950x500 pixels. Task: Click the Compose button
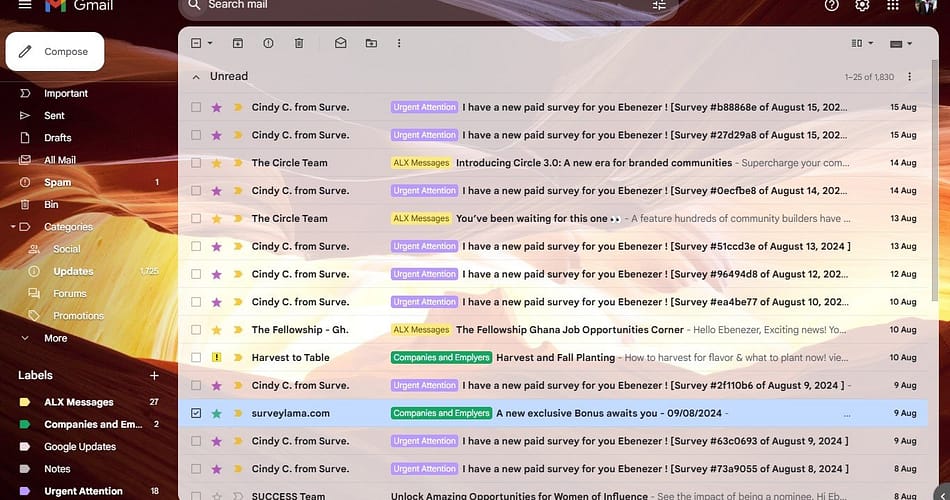55,51
